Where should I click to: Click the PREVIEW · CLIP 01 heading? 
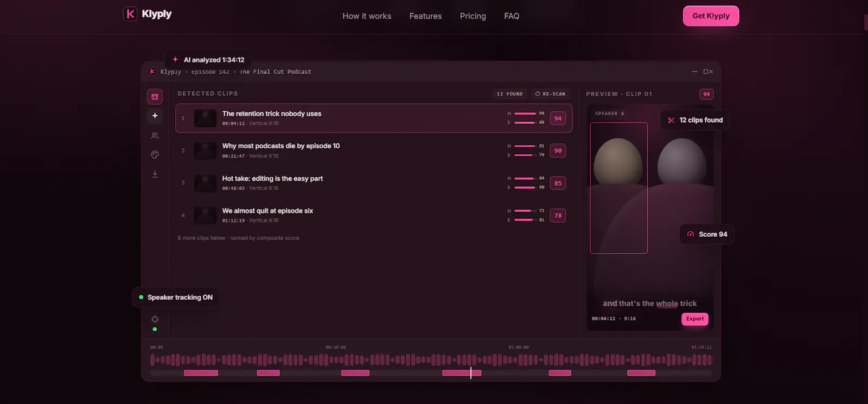tap(619, 94)
